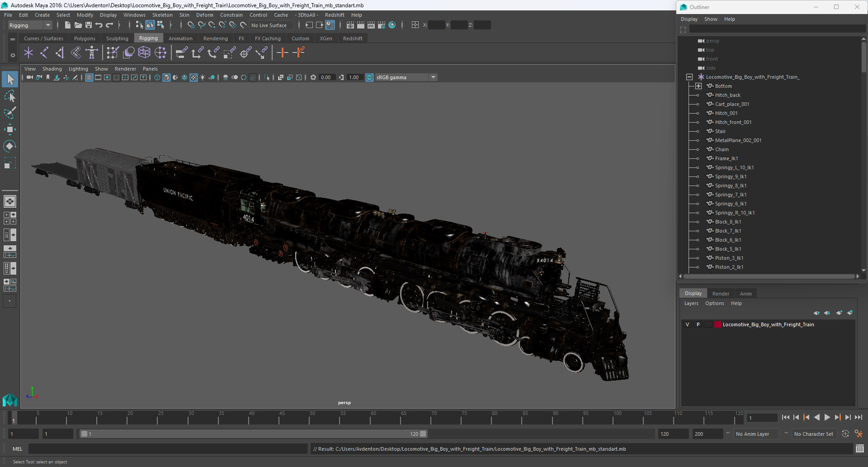
Task: Click the Set Key shelf icon
Action: pyautogui.click(x=282, y=53)
